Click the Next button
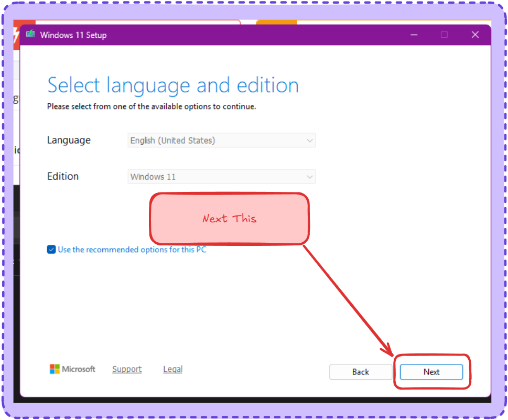The height and width of the screenshot is (420, 508). point(431,372)
